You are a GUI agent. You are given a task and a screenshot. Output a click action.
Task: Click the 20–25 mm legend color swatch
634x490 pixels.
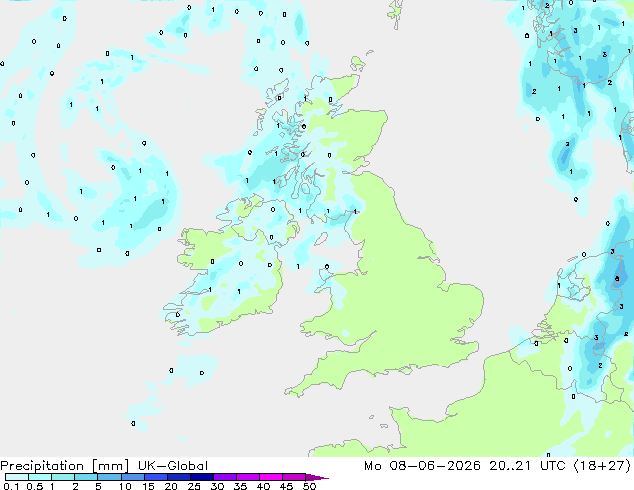(x=179, y=477)
